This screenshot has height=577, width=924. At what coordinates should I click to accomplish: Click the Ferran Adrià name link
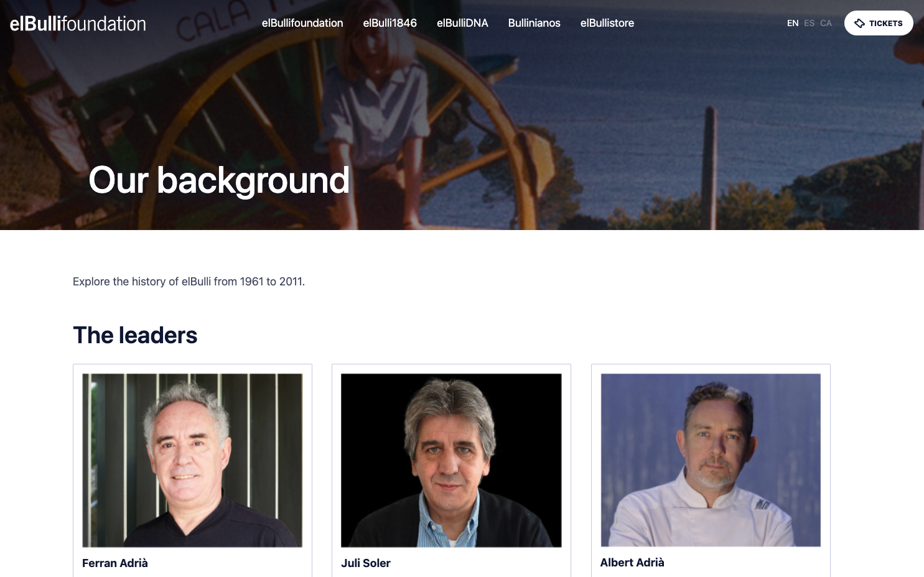pos(115,563)
